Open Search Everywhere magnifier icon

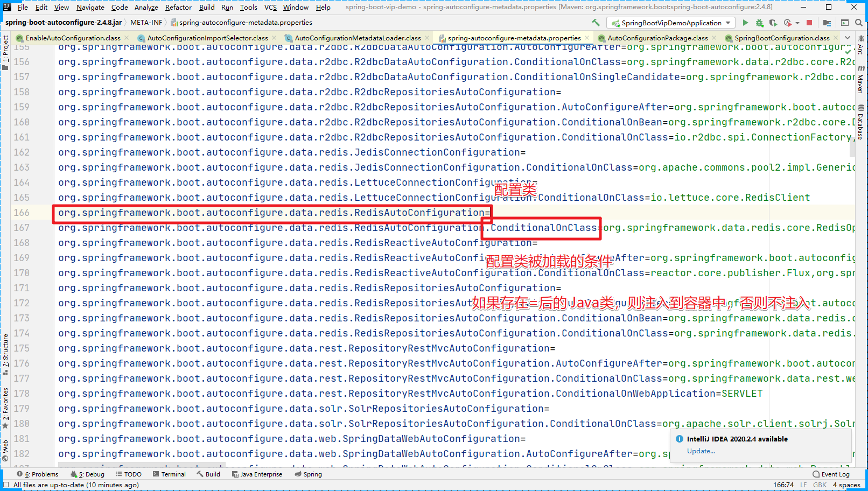click(859, 23)
